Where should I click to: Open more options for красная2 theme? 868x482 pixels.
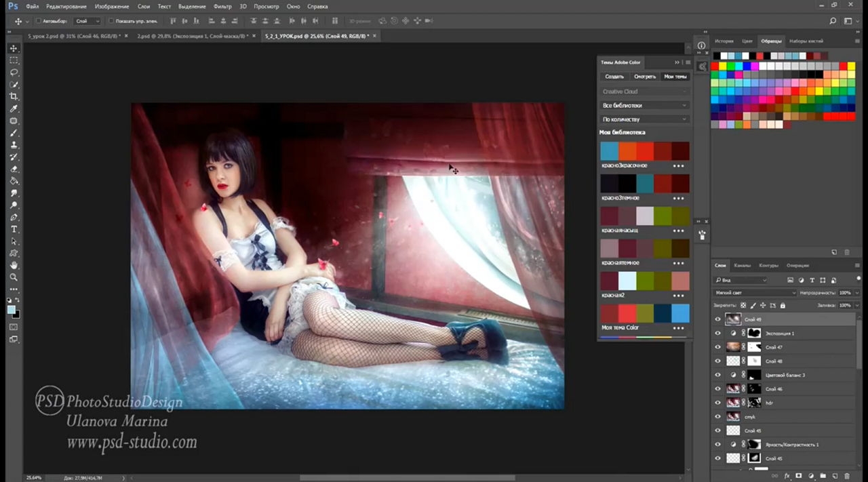click(x=678, y=296)
